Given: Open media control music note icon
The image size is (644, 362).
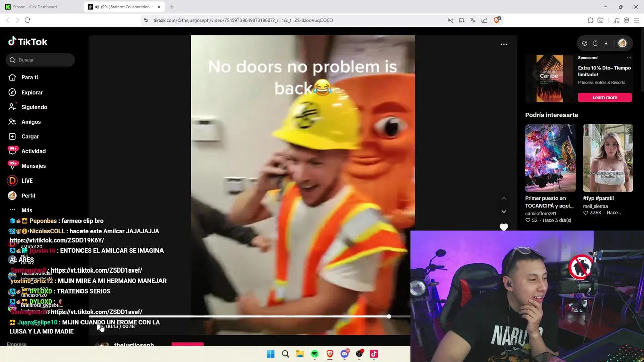Looking at the screenshot, I should [x=616, y=20].
